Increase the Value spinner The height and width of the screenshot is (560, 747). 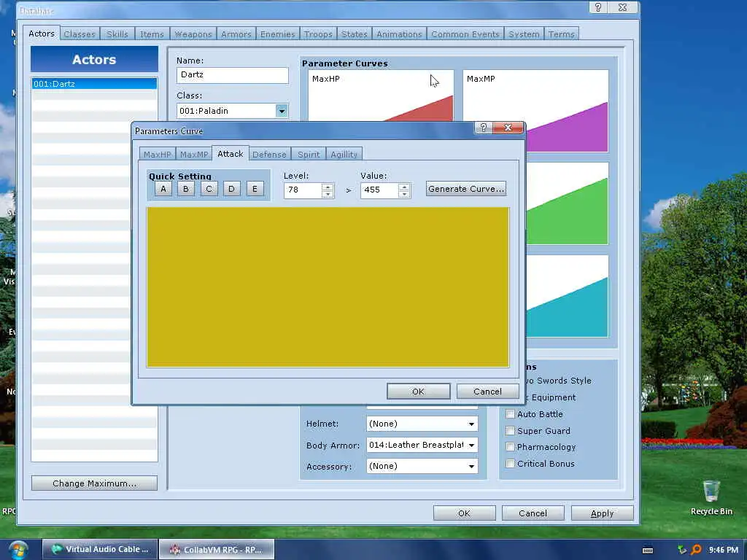coord(404,187)
